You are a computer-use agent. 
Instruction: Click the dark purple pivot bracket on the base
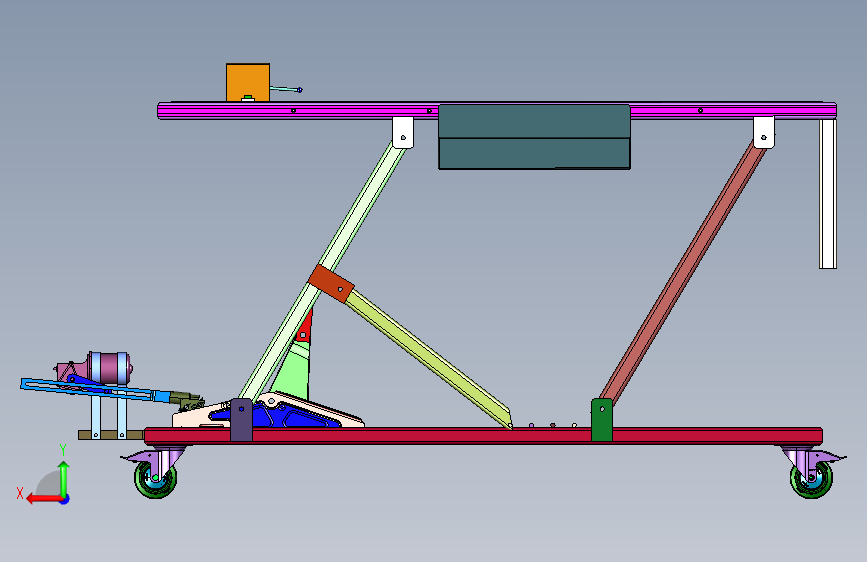[x=241, y=420]
